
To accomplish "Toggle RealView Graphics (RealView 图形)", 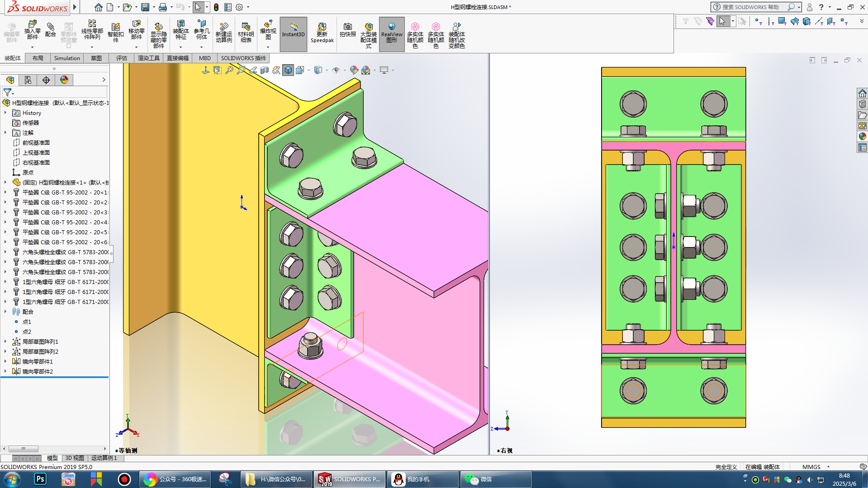I will click(x=392, y=34).
